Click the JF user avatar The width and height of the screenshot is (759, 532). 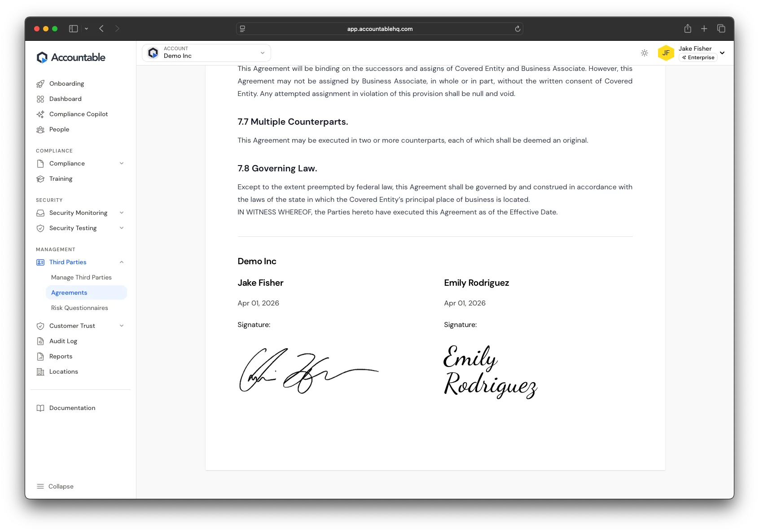click(x=666, y=53)
